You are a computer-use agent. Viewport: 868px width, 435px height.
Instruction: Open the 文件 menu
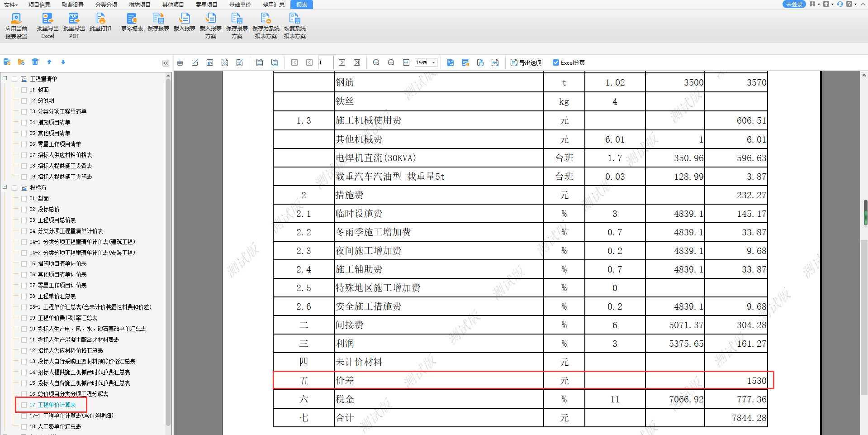10,5
